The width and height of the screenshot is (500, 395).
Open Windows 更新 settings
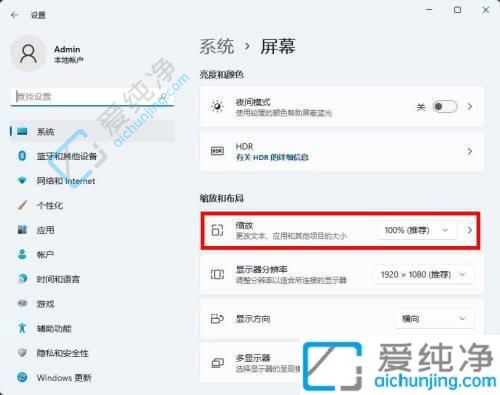pyautogui.click(x=92, y=378)
